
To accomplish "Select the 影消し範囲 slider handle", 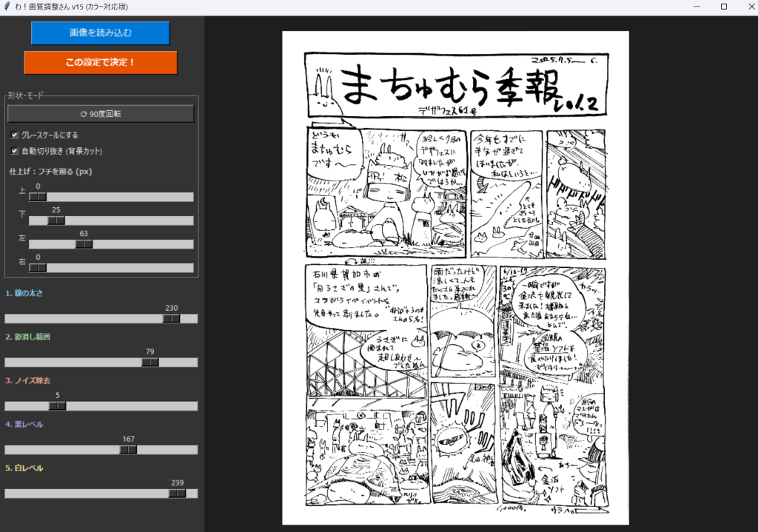I will 150,363.
